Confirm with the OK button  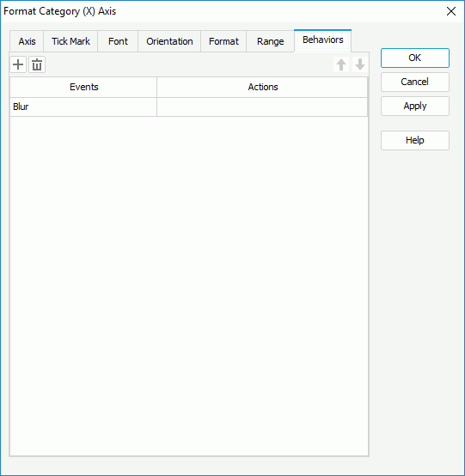click(x=415, y=58)
